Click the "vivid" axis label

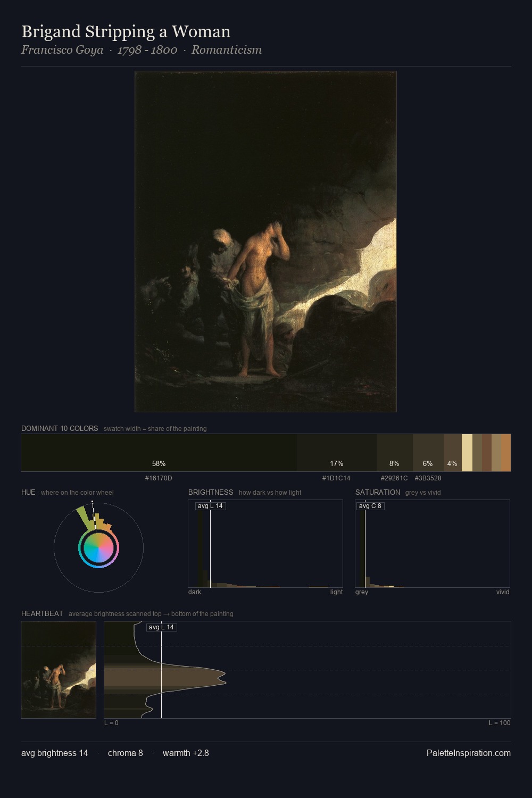tap(503, 592)
